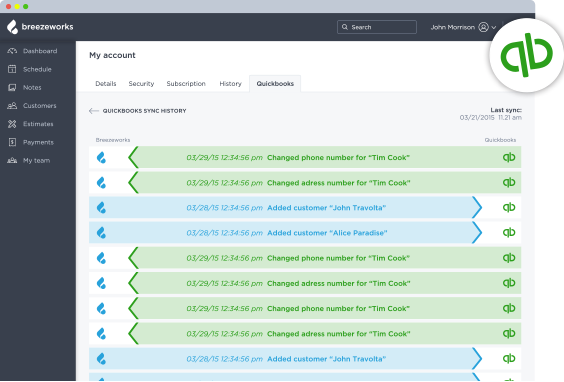Click the Breezeworks icon in Alice Paradise row
The width and height of the screenshot is (564, 382).
[x=101, y=233]
